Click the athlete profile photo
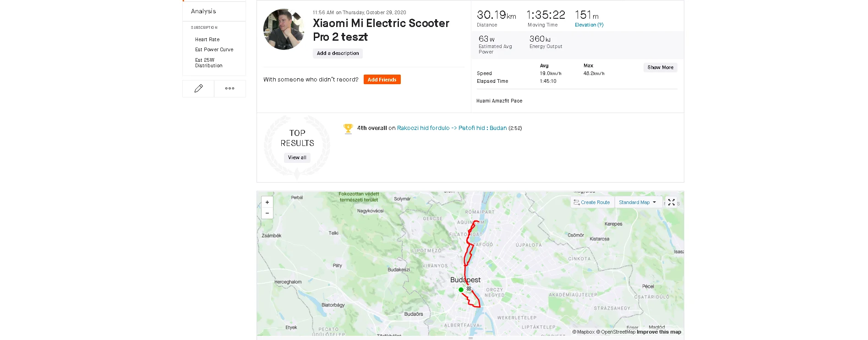Viewport: 868px width, 340px height. pyautogui.click(x=284, y=29)
